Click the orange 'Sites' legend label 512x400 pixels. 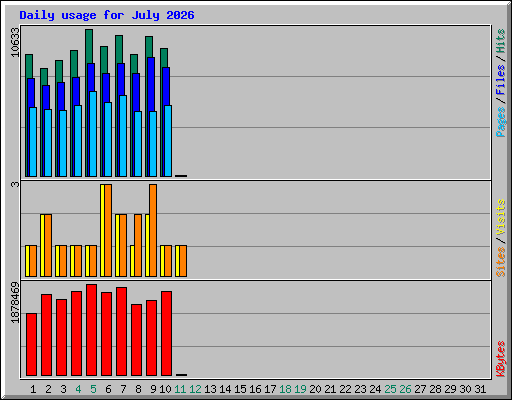pyautogui.click(x=500, y=262)
